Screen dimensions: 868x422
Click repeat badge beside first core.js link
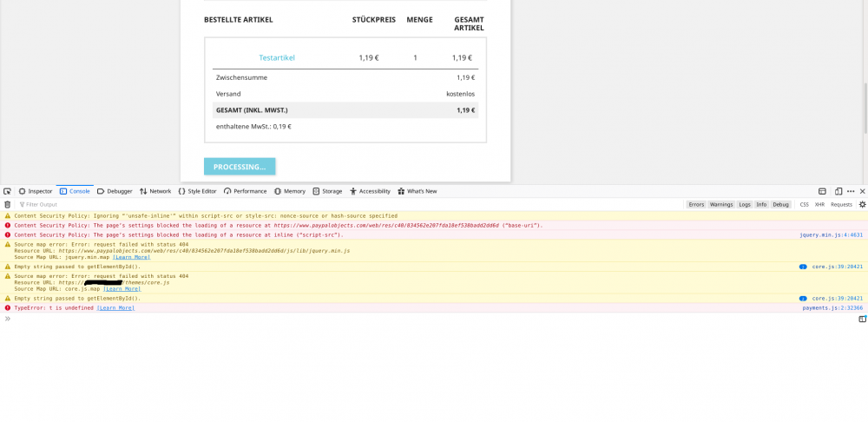tap(803, 267)
